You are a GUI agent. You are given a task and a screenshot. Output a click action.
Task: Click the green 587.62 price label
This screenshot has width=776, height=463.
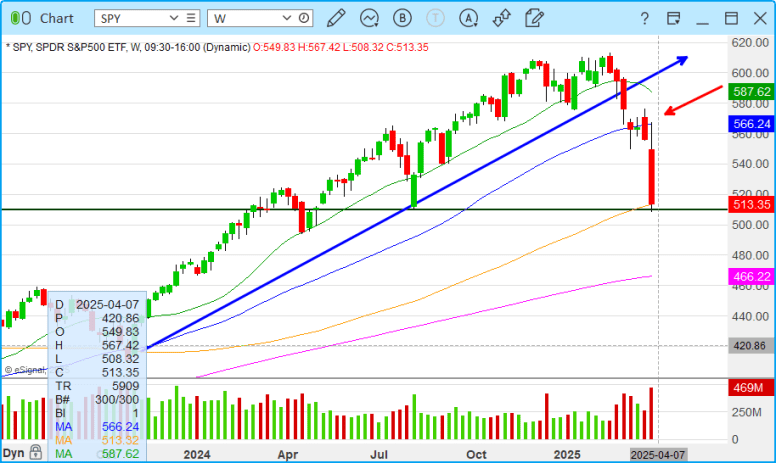coord(751,91)
